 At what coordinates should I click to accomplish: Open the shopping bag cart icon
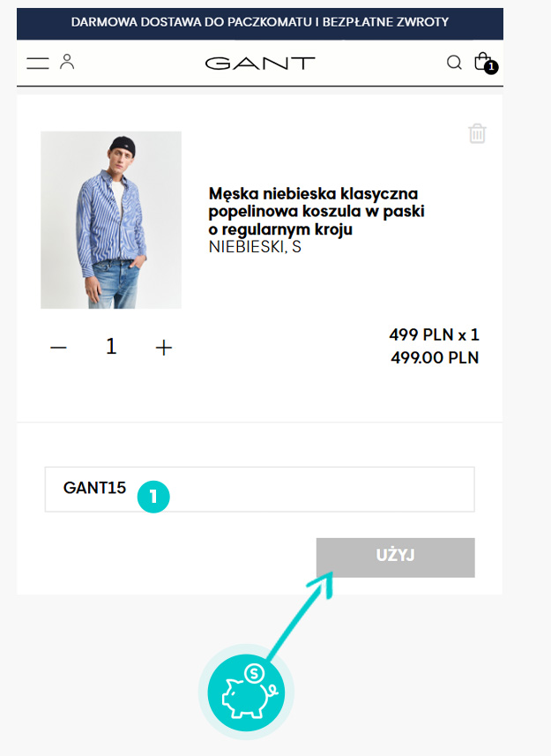[482, 61]
